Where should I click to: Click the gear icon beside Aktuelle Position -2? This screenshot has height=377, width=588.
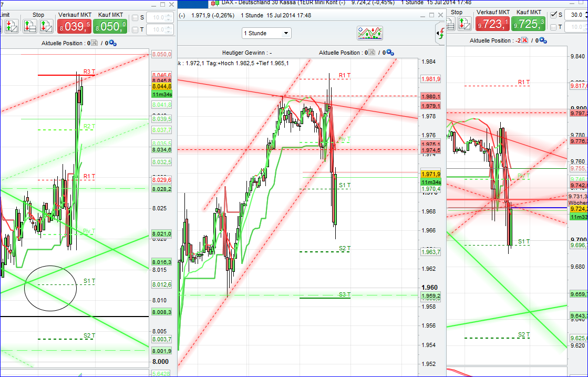[x=543, y=40]
